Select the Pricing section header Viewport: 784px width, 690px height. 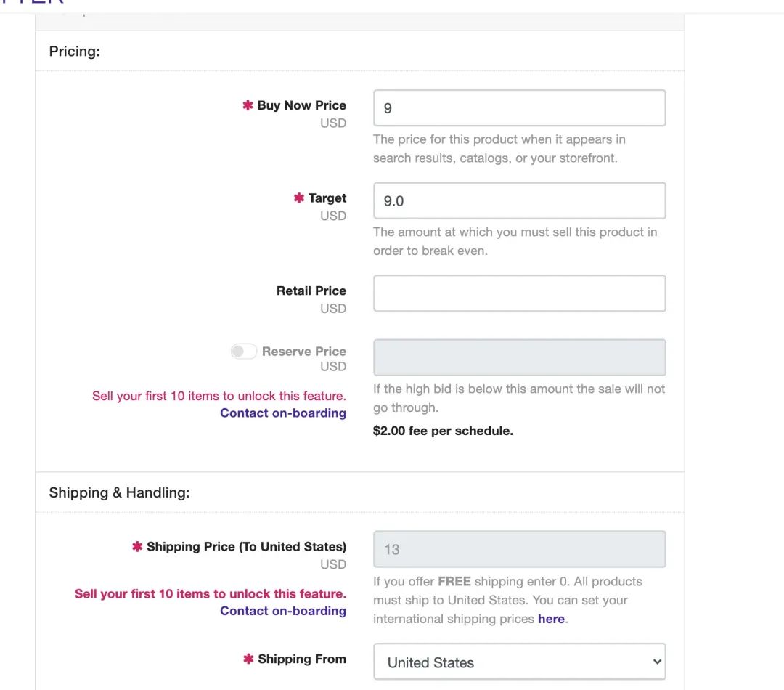coord(74,52)
